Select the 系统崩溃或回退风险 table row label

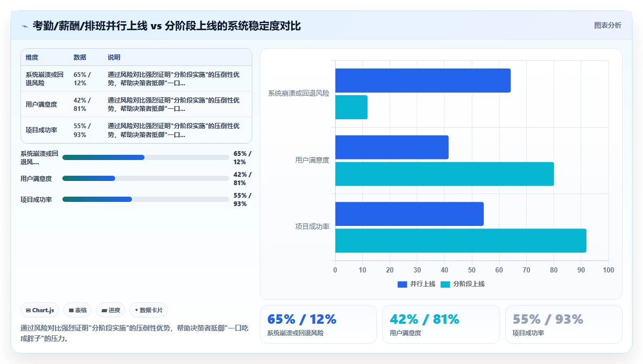click(x=45, y=79)
